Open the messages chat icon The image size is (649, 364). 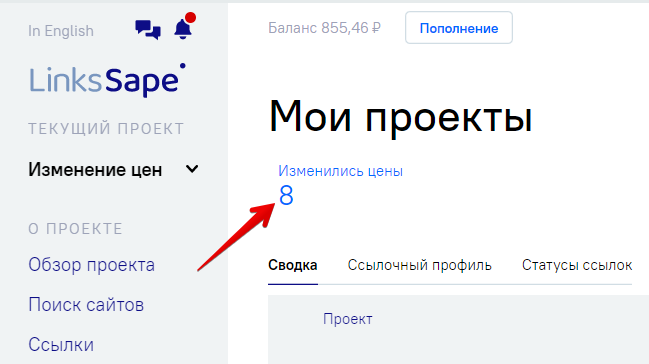[148, 30]
